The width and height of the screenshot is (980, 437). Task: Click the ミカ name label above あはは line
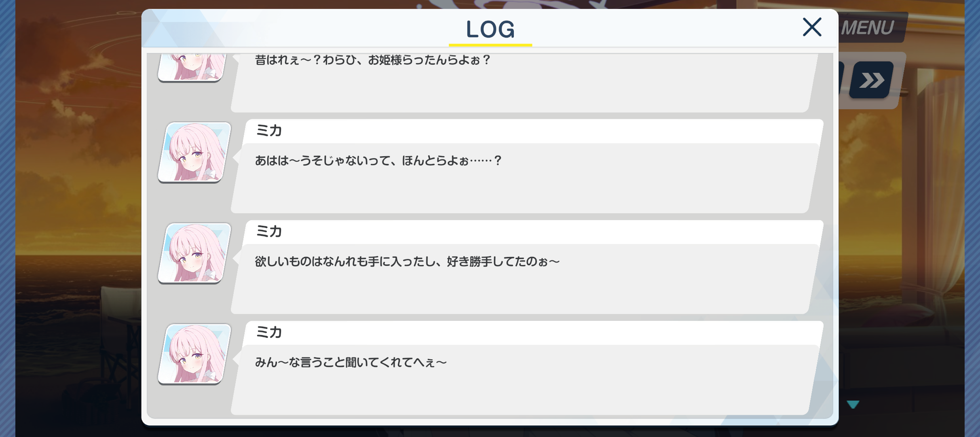(269, 131)
